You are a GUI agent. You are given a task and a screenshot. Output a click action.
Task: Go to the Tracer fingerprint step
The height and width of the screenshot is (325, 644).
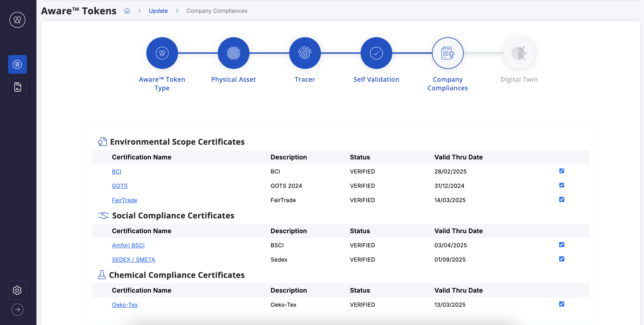pyautogui.click(x=305, y=53)
